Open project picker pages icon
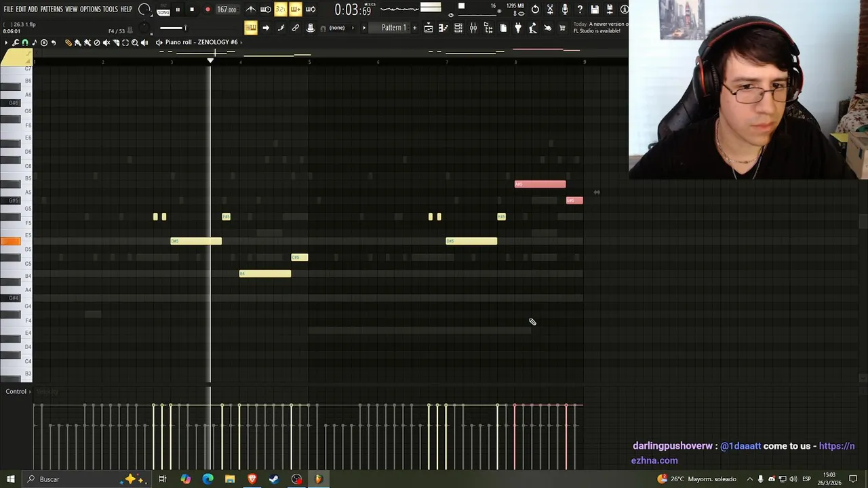Viewport: 868px width, 488px height. [503, 28]
